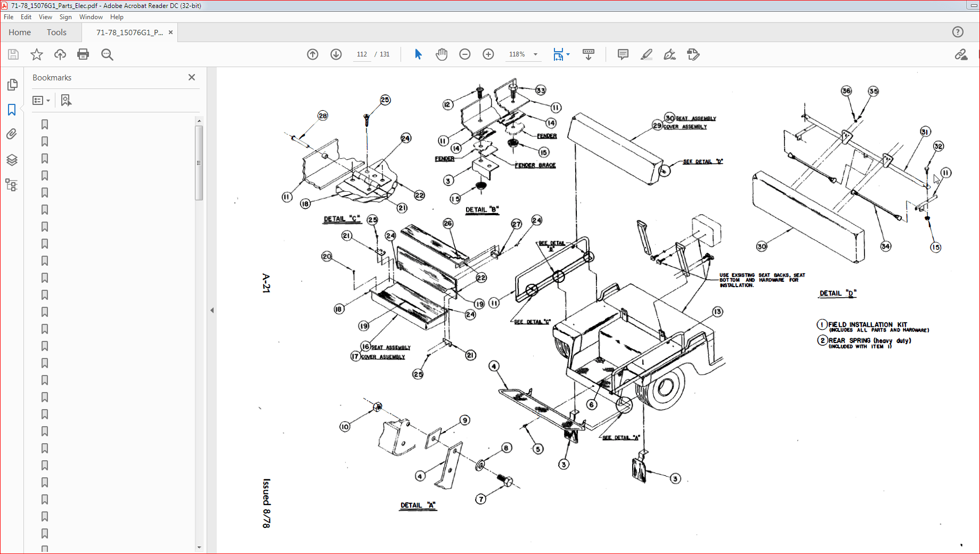
Task: Open the Add Comment tool
Action: (623, 54)
